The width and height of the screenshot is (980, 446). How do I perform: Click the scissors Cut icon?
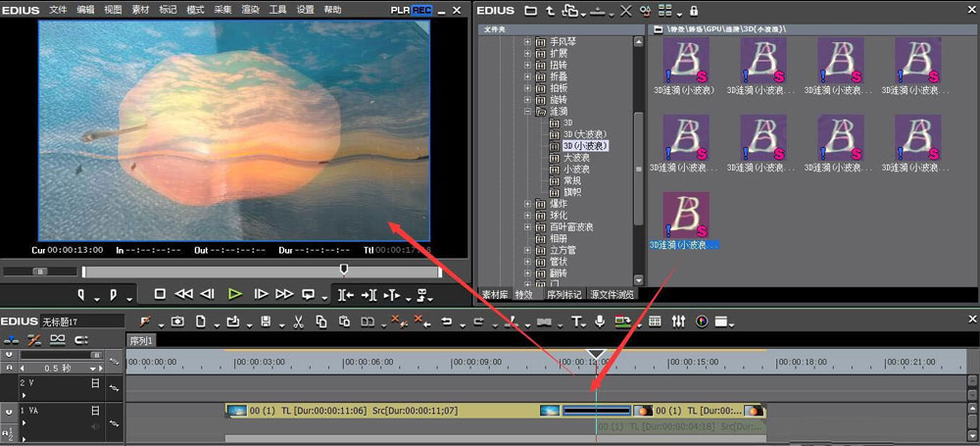pos(298,322)
